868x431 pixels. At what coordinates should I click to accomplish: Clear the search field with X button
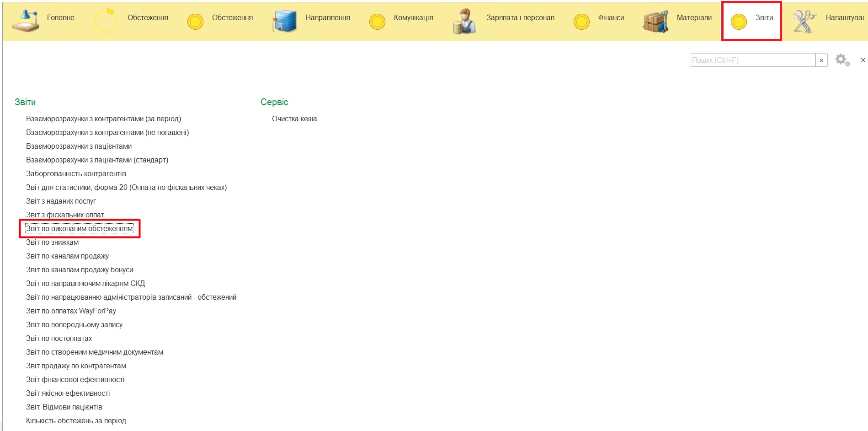821,60
